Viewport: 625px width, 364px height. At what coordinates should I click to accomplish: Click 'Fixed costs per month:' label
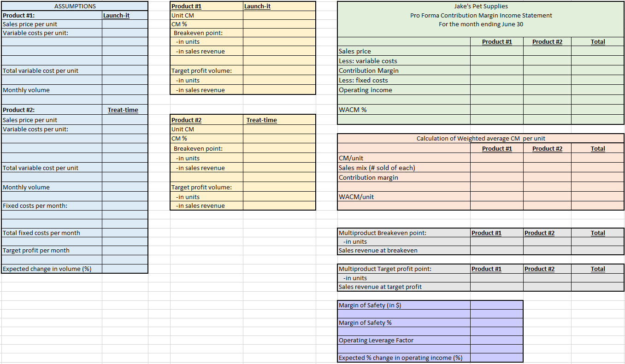[x=35, y=205]
